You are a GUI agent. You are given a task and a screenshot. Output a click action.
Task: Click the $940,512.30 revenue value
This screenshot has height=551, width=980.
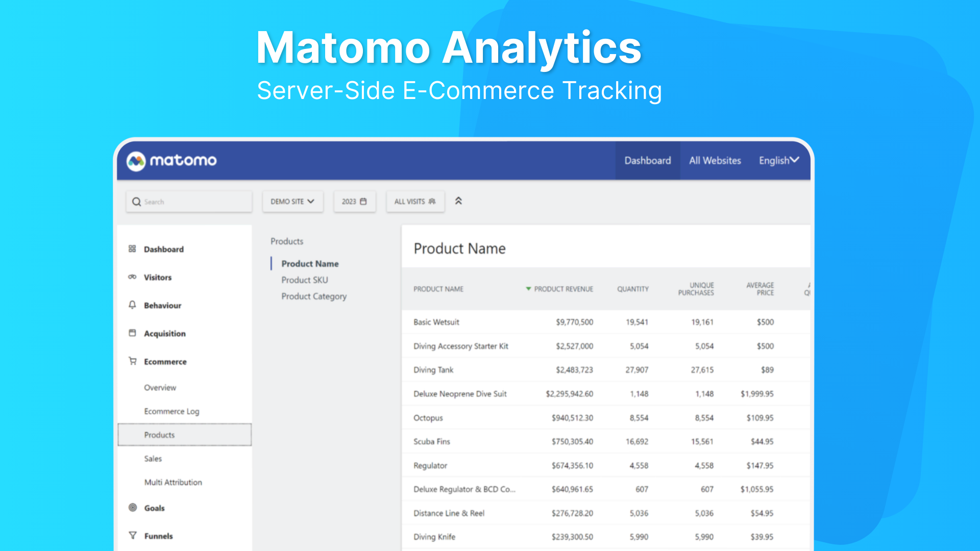click(x=572, y=418)
